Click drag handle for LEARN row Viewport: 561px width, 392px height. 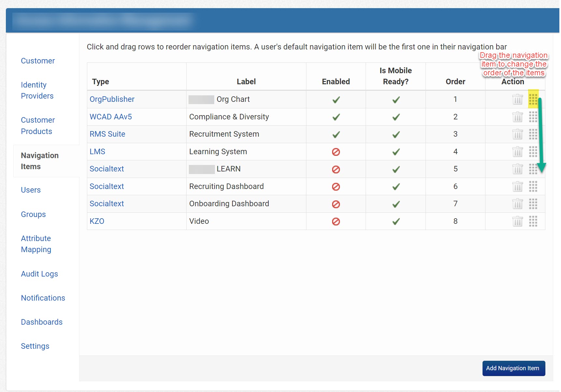click(x=533, y=169)
